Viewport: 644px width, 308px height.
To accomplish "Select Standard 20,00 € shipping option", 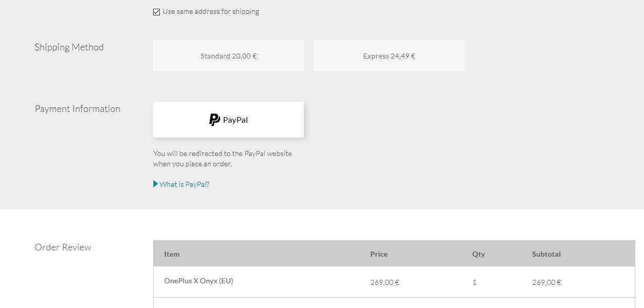I will [228, 56].
